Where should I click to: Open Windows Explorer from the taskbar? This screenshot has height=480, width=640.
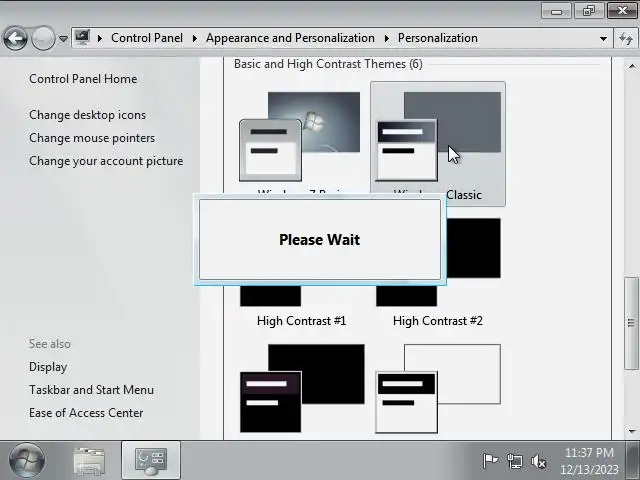89,460
